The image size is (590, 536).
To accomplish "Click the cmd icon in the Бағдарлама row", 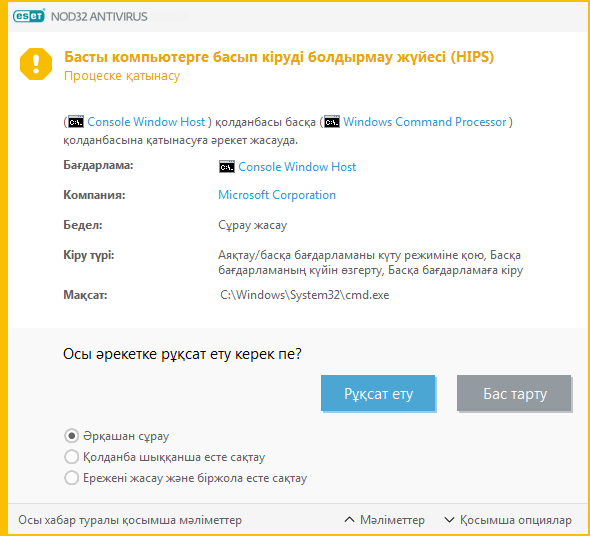I will pyautogui.click(x=227, y=167).
